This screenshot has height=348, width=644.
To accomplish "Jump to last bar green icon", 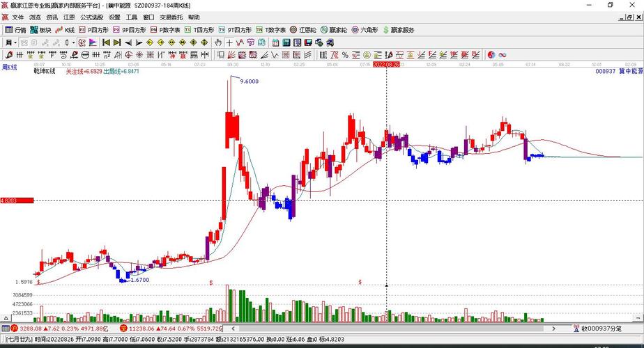I will 117,42.
